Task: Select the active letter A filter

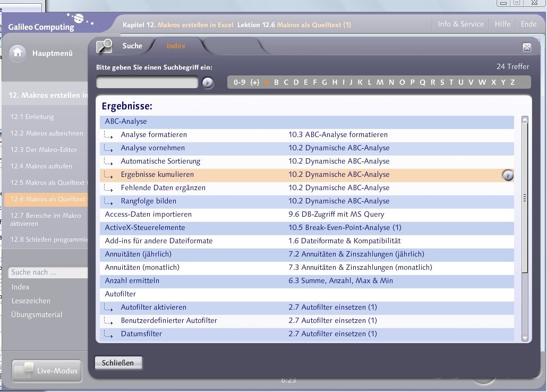Action: [x=267, y=82]
